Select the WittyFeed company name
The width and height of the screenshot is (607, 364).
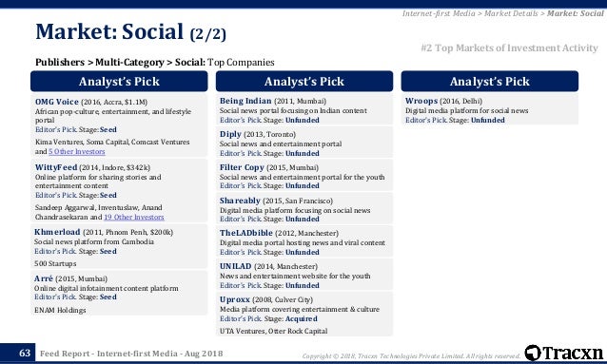pyautogui.click(x=56, y=167)
